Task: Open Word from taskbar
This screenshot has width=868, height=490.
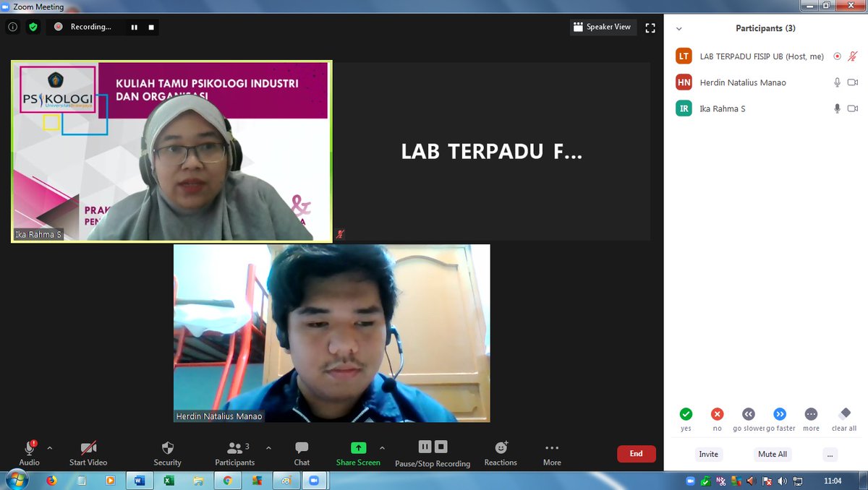Action: [140, 480]
